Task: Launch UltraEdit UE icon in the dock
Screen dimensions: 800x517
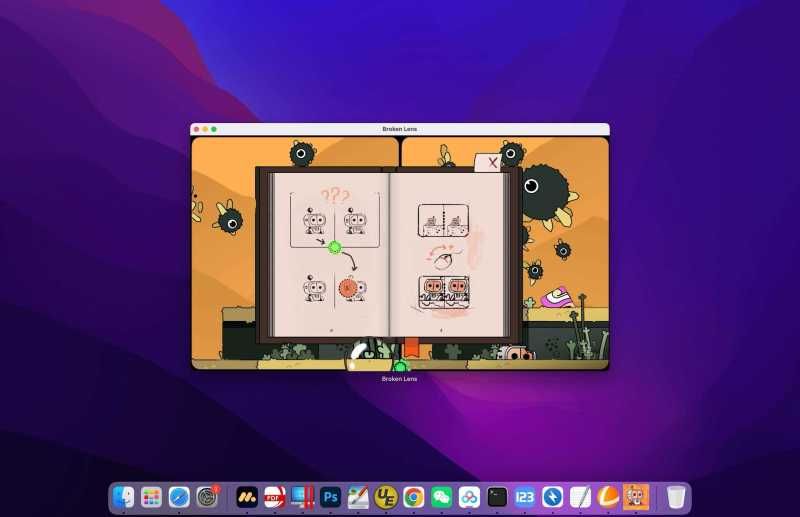Action: 386,497
